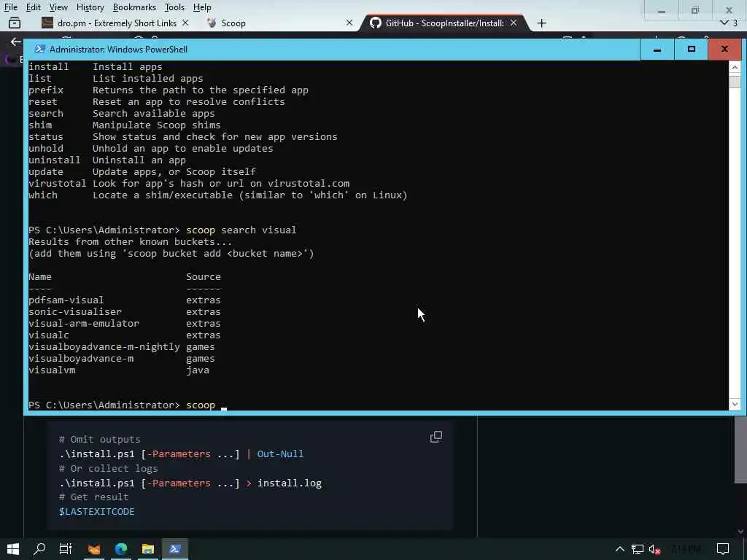Open Windows notification center
This screenshot has height=560, width=747.
click(x=723, y=549)
